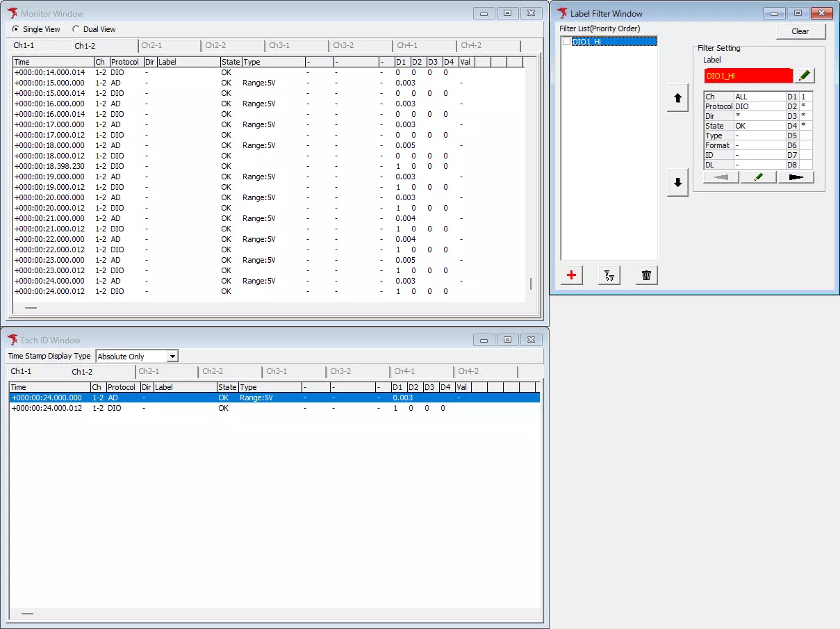The image size is (840, 629).
Task: Click the Protocol column header in Monitor Window
Action: 126,62
